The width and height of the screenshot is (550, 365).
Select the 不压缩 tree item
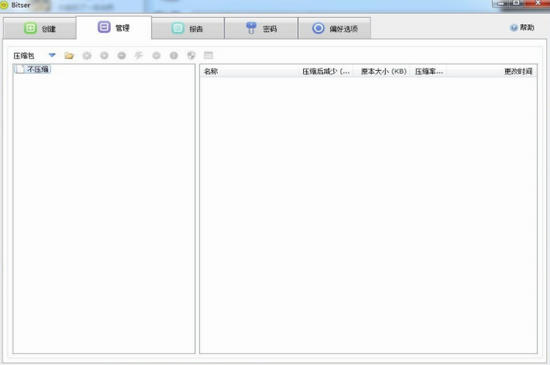pyautogui.click(x=32, y=69)
